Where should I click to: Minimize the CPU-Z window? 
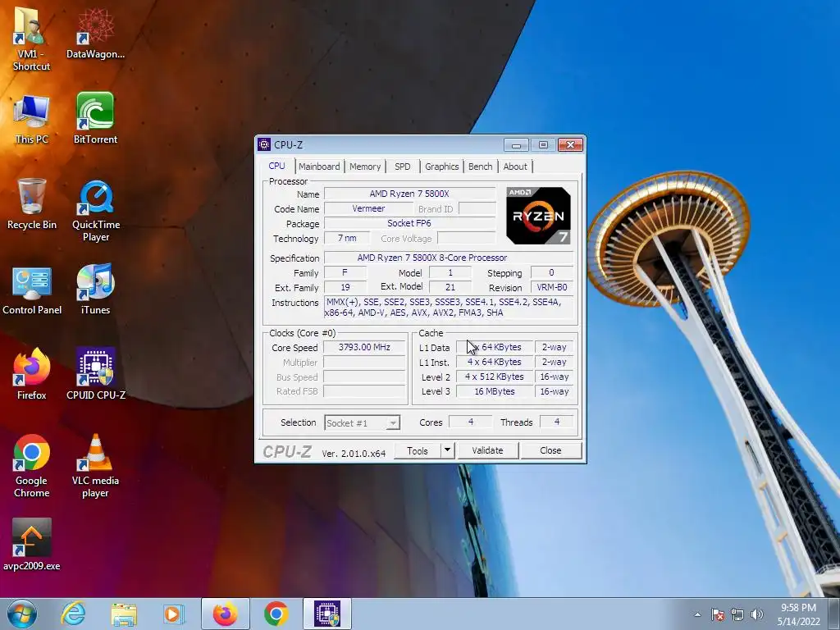[517, 145]
